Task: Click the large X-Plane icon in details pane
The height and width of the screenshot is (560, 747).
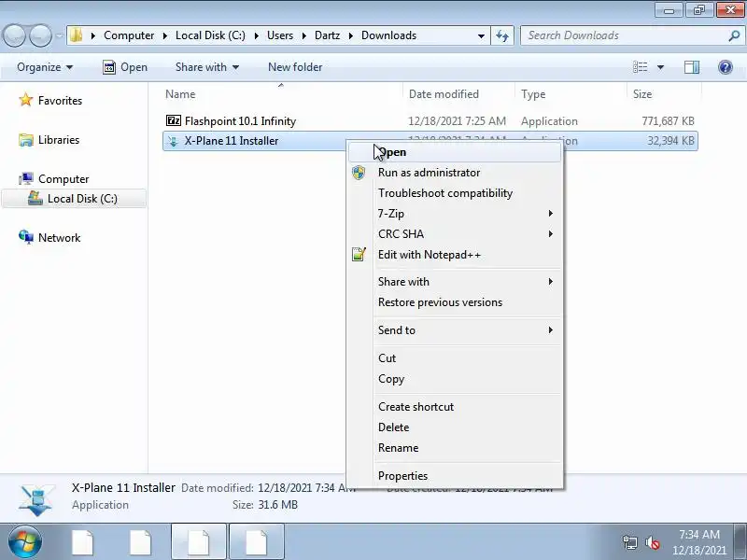Action: coord(36,500)
